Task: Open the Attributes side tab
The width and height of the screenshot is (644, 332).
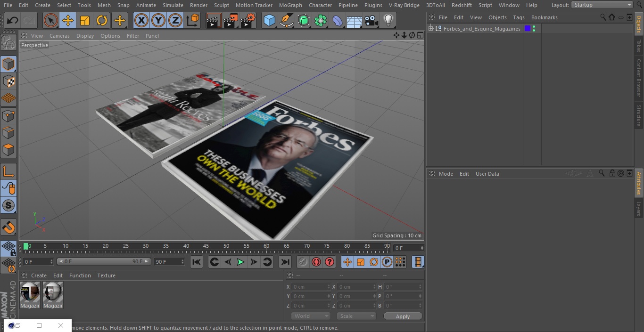Action: 639,183
